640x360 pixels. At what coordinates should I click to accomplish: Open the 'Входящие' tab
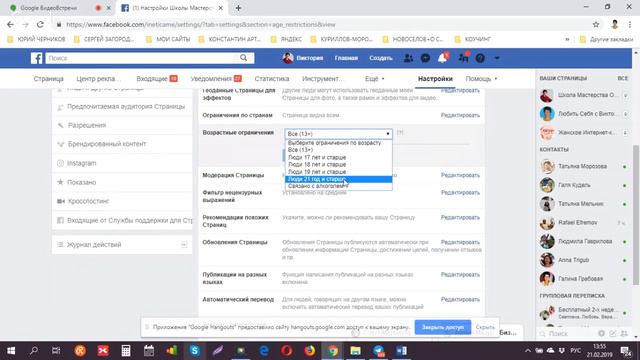pyautogui.click(x=157, y=79)
